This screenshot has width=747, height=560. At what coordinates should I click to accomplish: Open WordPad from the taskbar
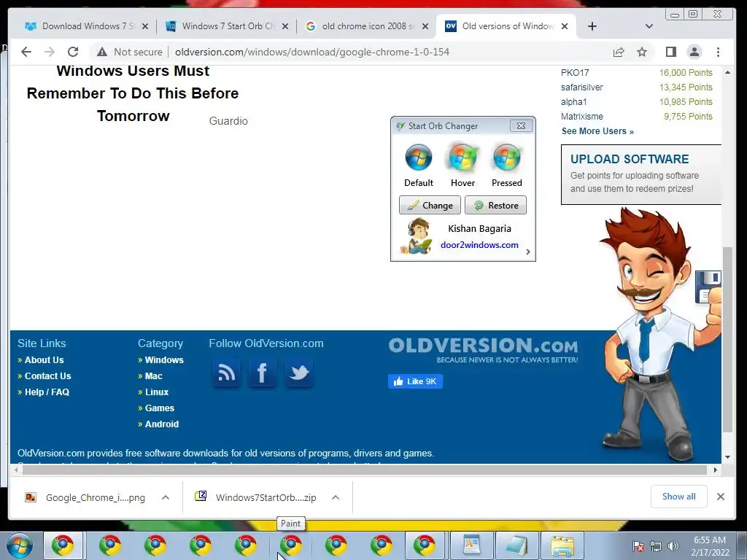click(x=472, y=545)
